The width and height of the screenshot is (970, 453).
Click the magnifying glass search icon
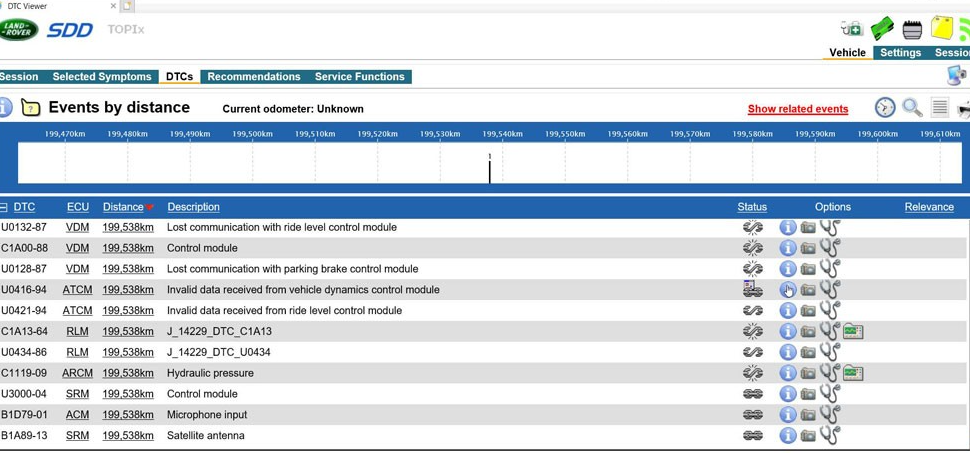tap(912, 108)
